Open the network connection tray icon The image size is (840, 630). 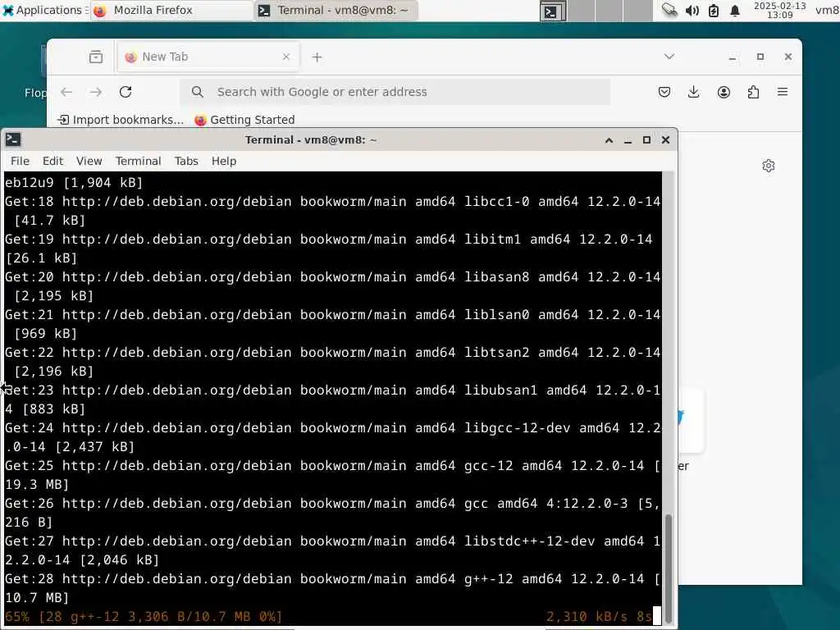point(669,10)
